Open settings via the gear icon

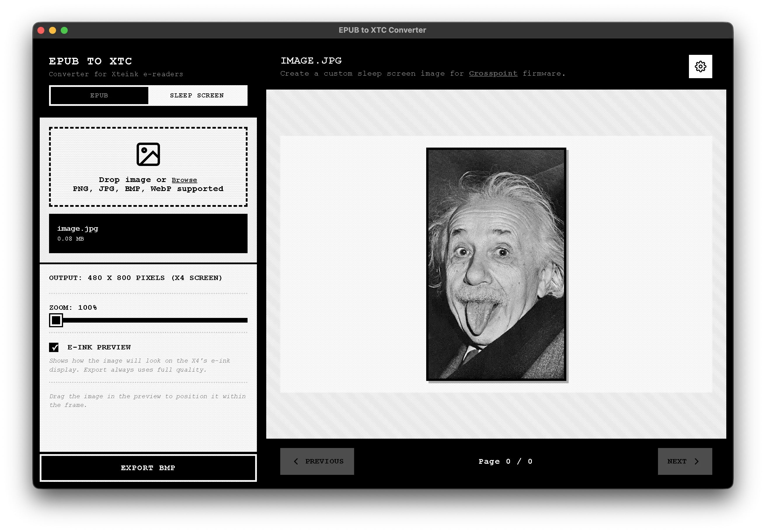click(x=701, y=66)
